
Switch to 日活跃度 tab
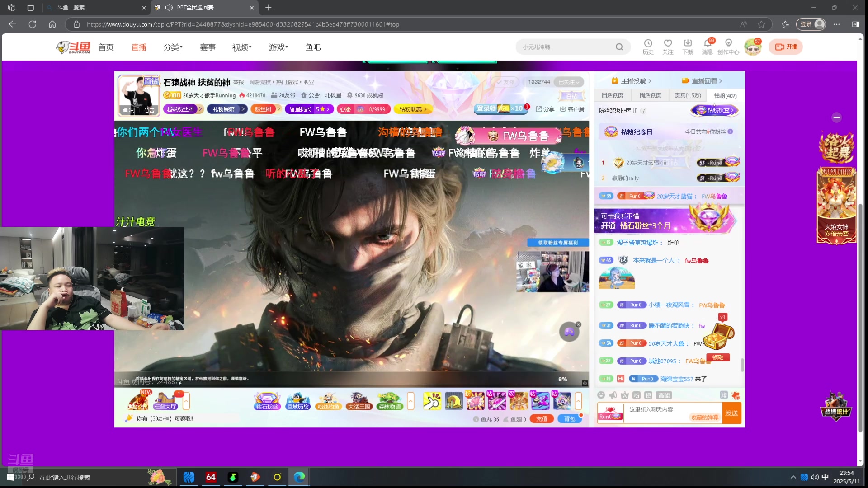[613, 95]
